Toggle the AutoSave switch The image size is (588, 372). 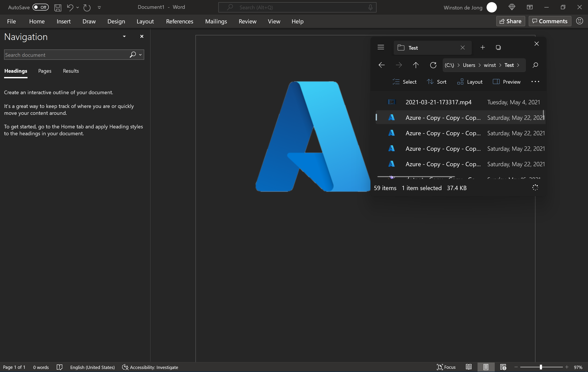pyautogui.click(x=41, y=7)
